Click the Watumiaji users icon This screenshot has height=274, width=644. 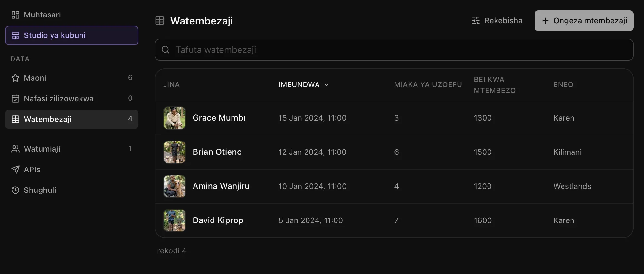[15, 149]
